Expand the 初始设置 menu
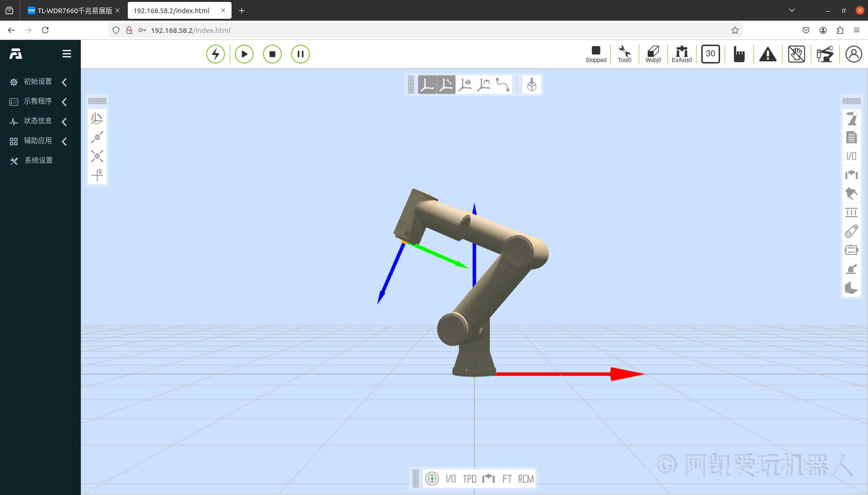This screenshot has width=868, height=495. coord(38,82)
